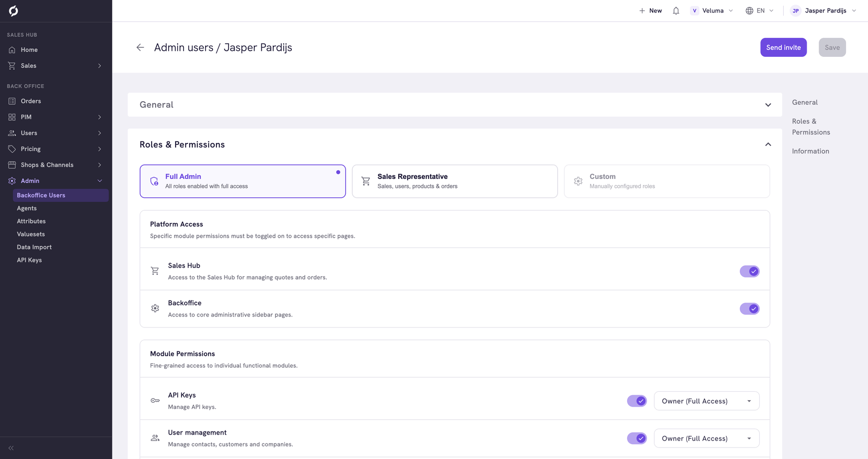Click the app logo in the sidebar header
This screenshot has height=459, width=868.
tap(13, 10)
